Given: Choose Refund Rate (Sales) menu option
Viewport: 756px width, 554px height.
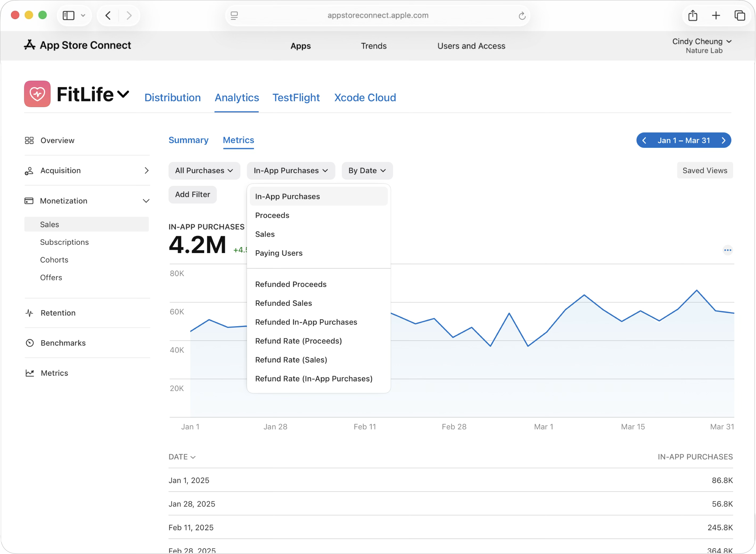Looking at the screenshot, I should [291, 360].
